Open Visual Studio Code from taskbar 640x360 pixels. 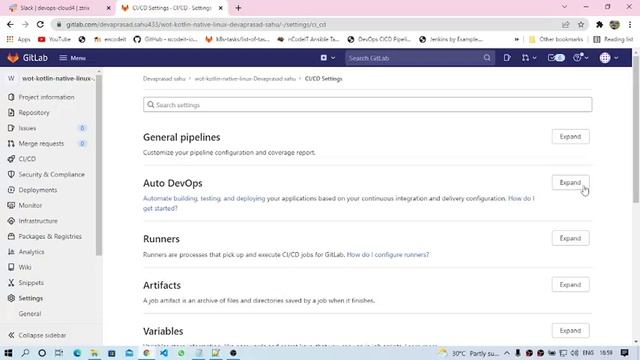[x=164, y=353]
